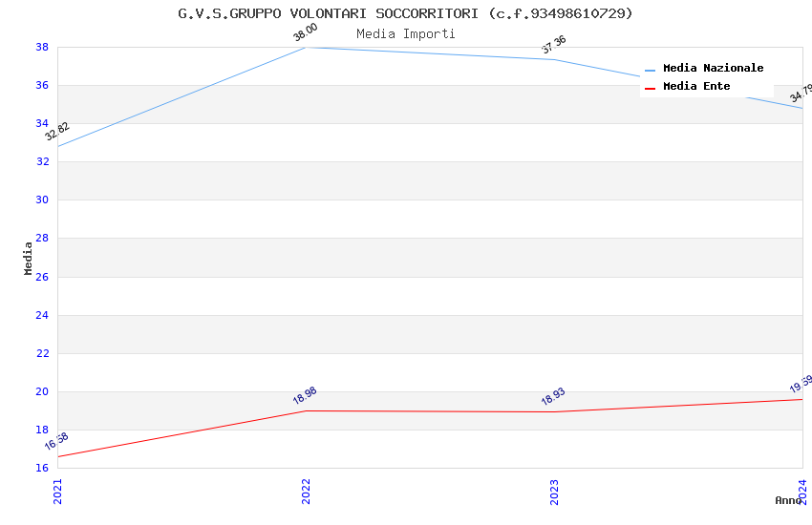Click the y-axis value 20

point(42,392)
